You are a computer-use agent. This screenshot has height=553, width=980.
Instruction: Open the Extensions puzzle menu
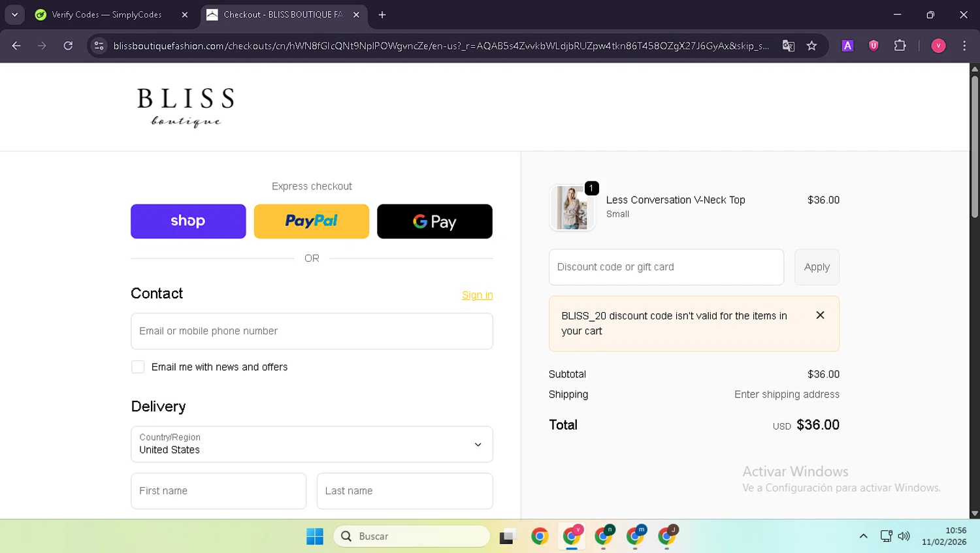(x=900, y=46)
